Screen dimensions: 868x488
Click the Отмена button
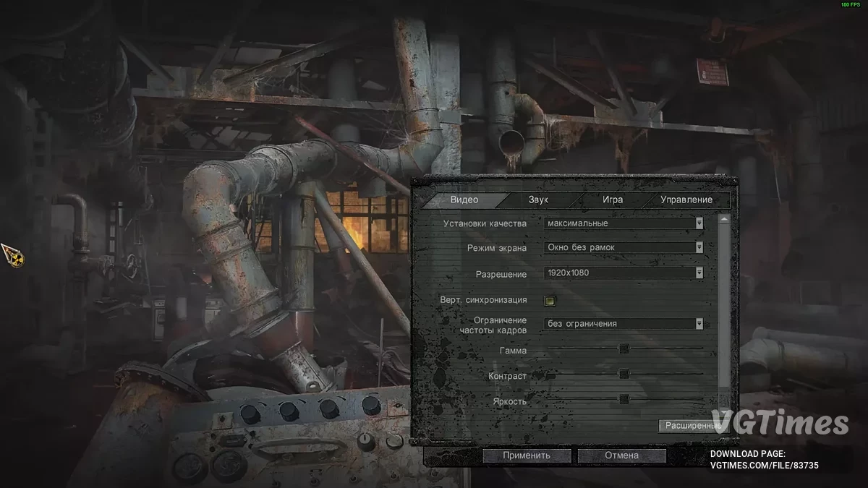(622, 455)
